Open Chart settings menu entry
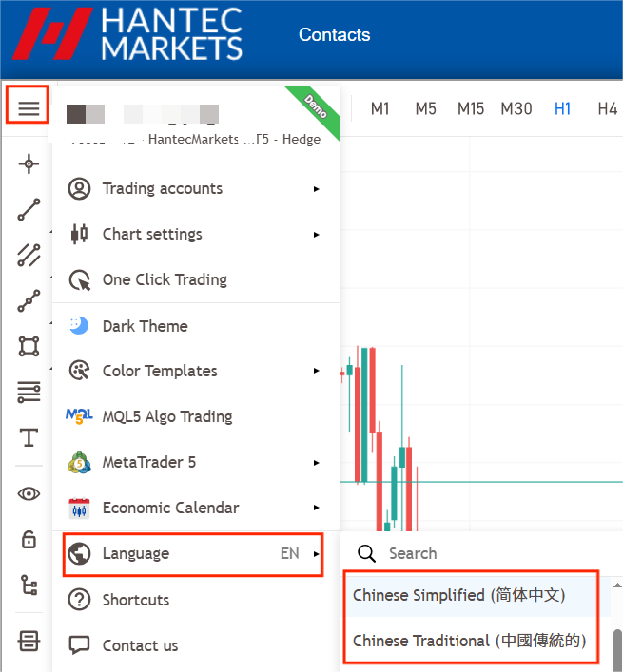The height and width of the screenshot is (672, 623). [196, 234]
